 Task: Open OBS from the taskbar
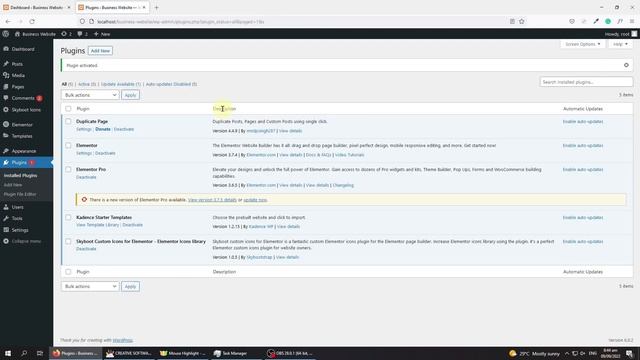click(290, 353)
